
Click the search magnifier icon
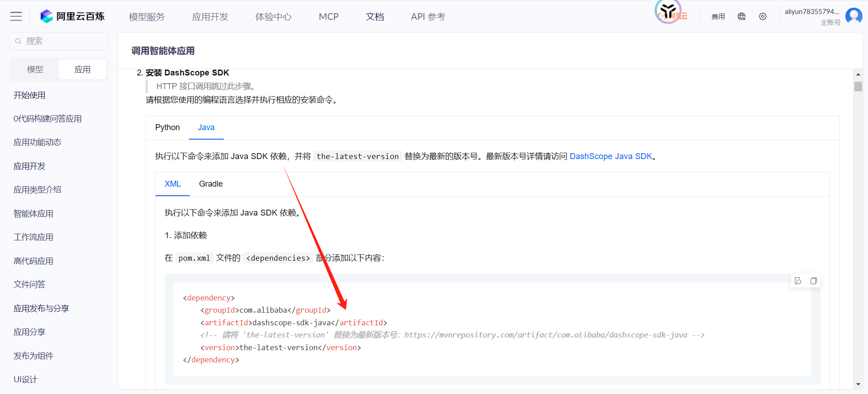pyautogui.click(x=18, y=41)
